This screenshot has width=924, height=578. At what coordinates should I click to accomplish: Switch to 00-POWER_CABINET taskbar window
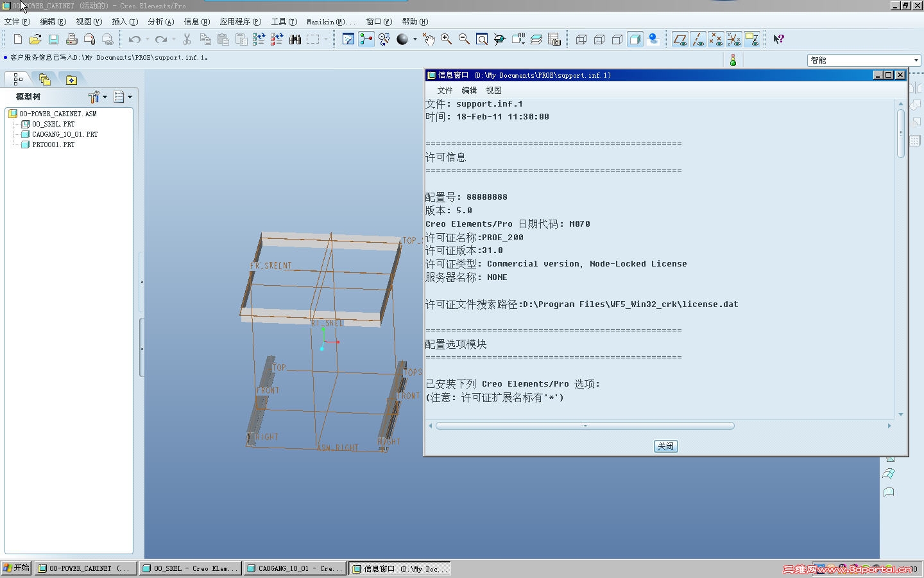click(85, 568)
